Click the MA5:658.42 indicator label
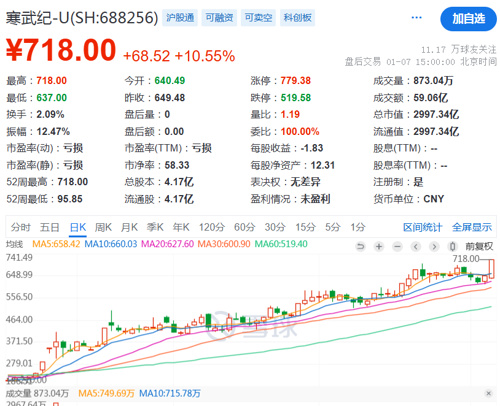The width and height of the screenshot is (500, 406). click(x=56, y=244)
